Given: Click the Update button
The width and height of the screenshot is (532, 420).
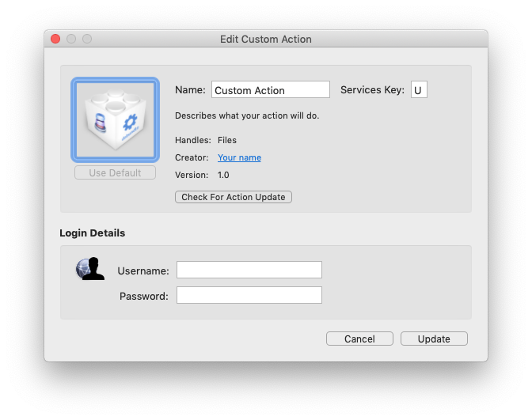Looking at the screenshot, I should click(434, 339).
